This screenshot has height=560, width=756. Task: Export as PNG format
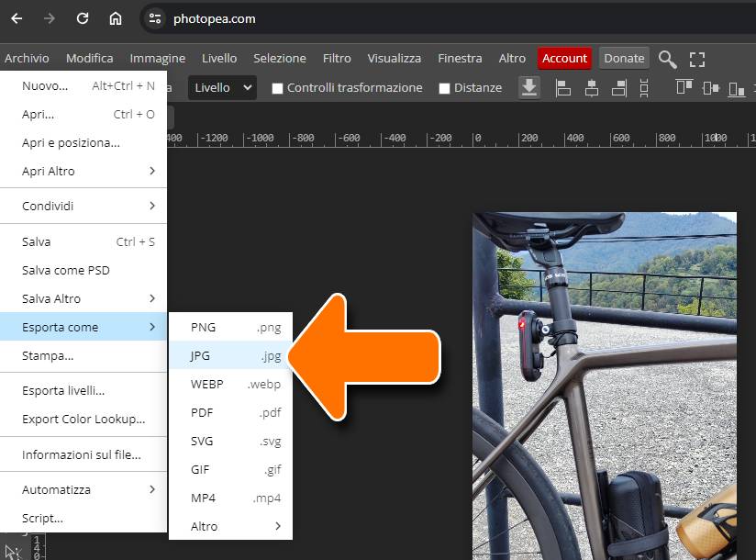230,327
